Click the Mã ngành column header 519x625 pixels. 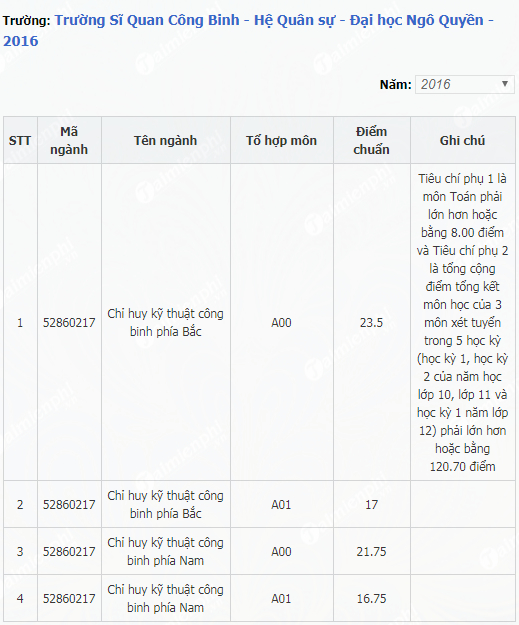pyautogui.click(x=69, y=140)
